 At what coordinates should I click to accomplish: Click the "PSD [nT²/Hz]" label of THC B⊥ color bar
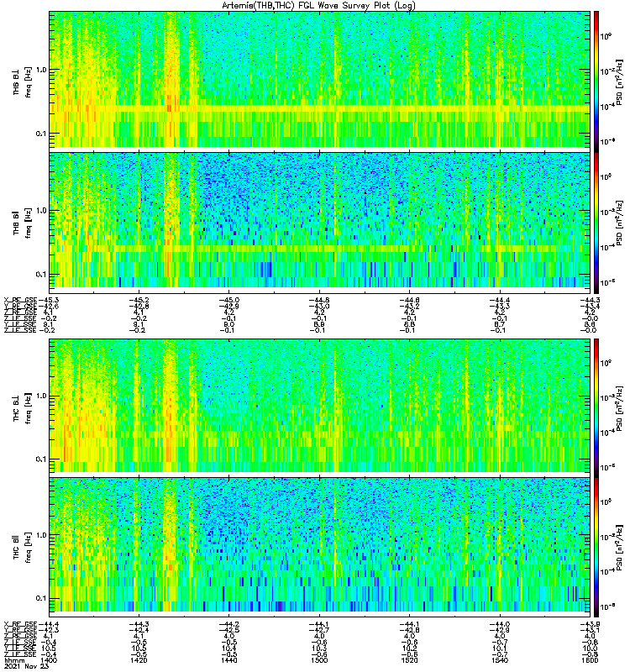click(620, 407)
